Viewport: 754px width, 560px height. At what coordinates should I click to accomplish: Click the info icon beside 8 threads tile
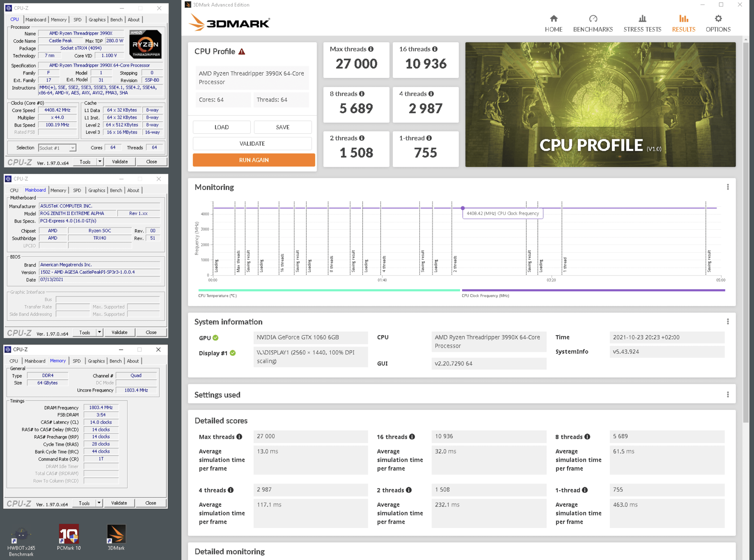362,94
